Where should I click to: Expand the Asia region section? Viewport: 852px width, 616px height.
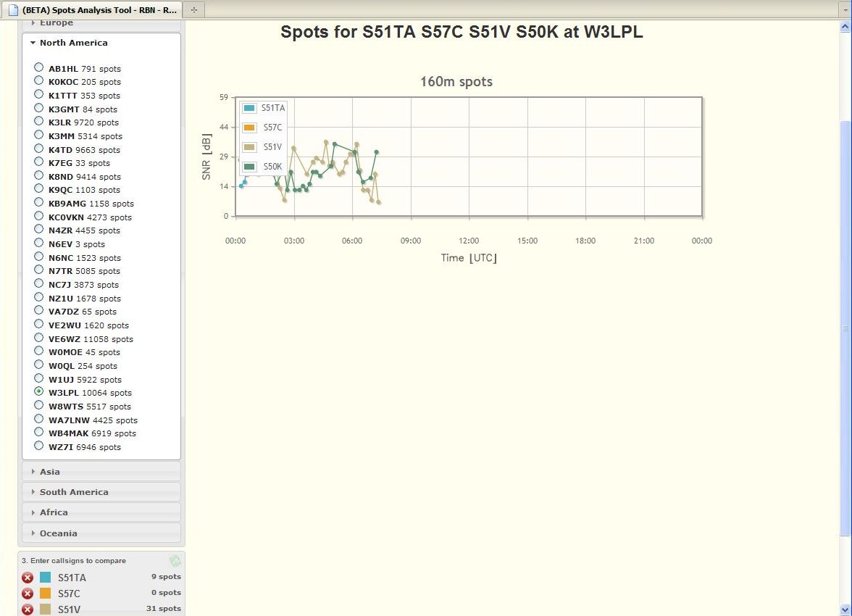[x=50, y=472]
